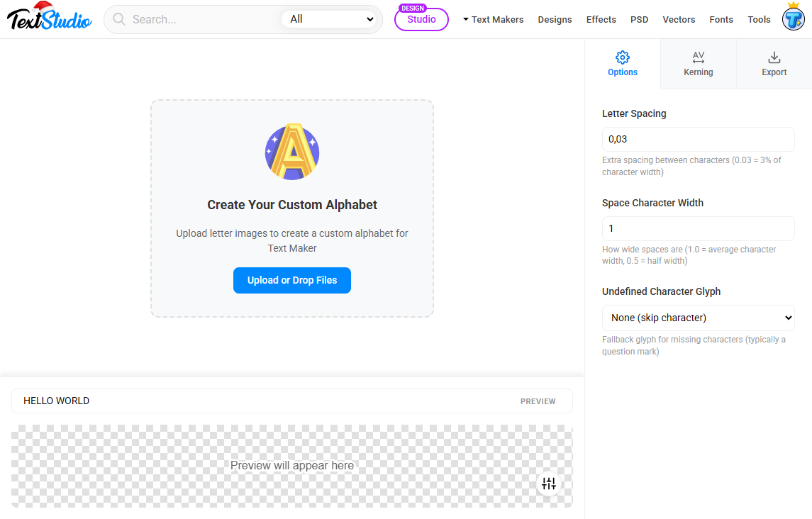Click the golden letter A upload graphic
Screen dimensions: 812x519
291,152
